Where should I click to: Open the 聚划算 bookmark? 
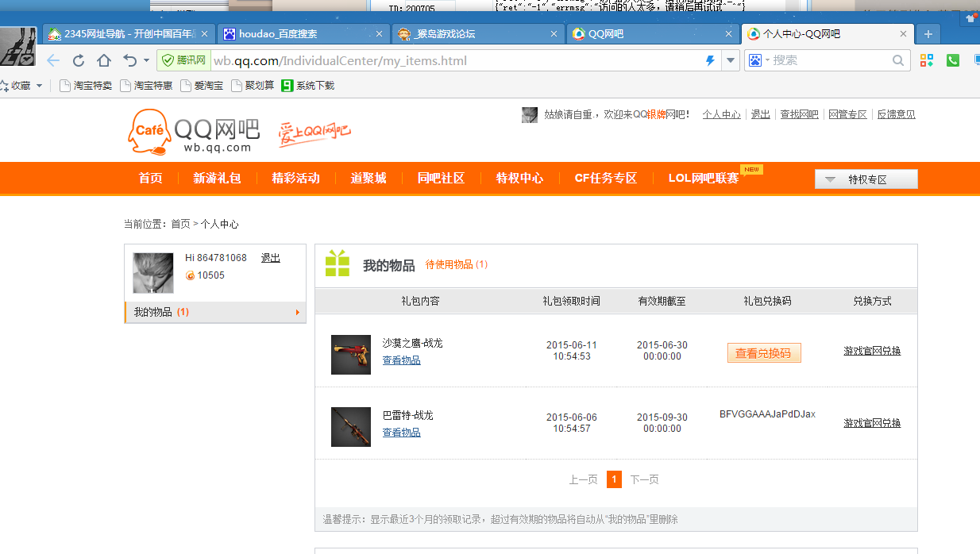pos(253,86)
